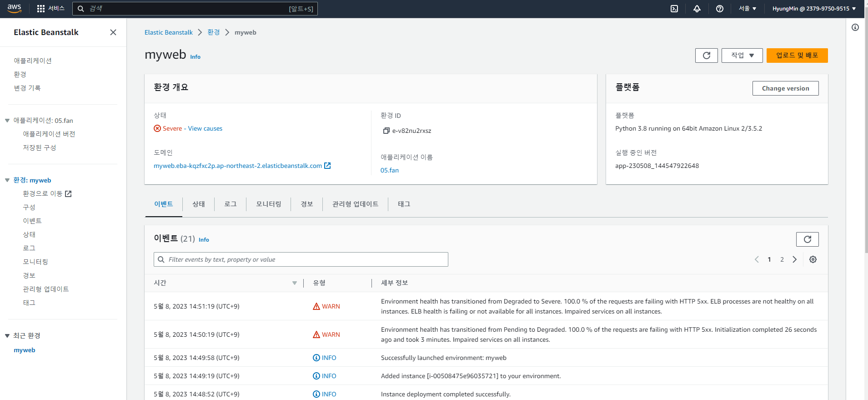Click the WARN icon for 14:51:19 event

click(x=316, y=306)
